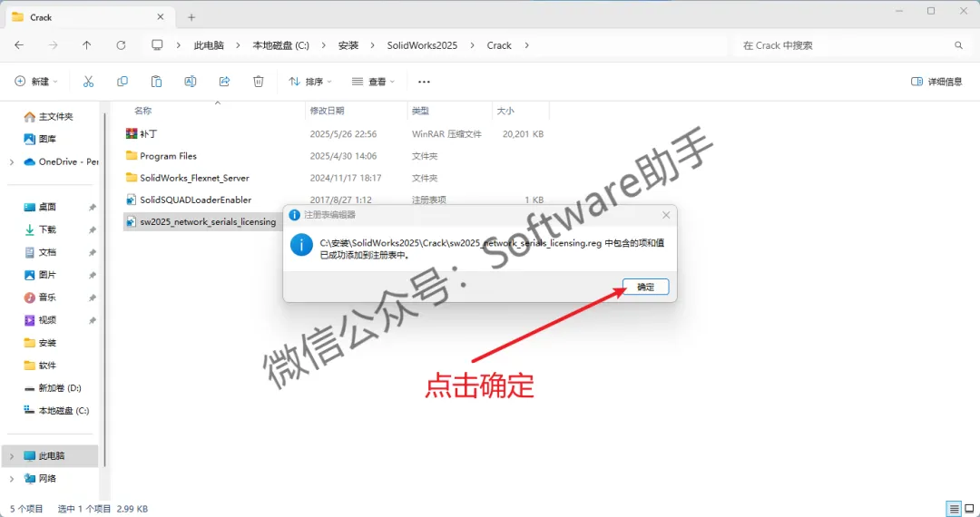Expand the 此电脑 node in the sidebar
The image size is (980, 517).
(12, 456)
